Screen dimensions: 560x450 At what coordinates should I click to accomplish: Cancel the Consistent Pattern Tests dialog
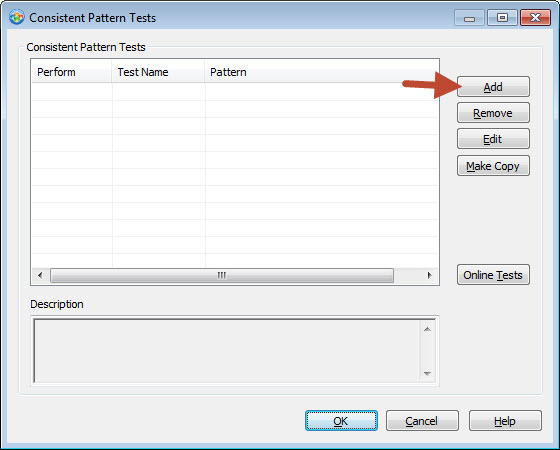click(x=422, y=421)
